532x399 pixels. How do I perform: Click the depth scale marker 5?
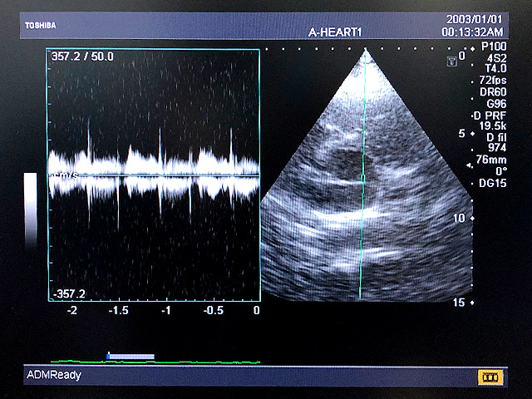click(462, 134)
